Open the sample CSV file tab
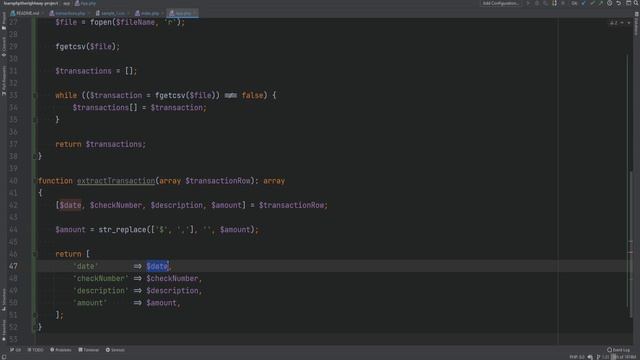This screenshot has height=360, width=640. (x=113, y=13)
